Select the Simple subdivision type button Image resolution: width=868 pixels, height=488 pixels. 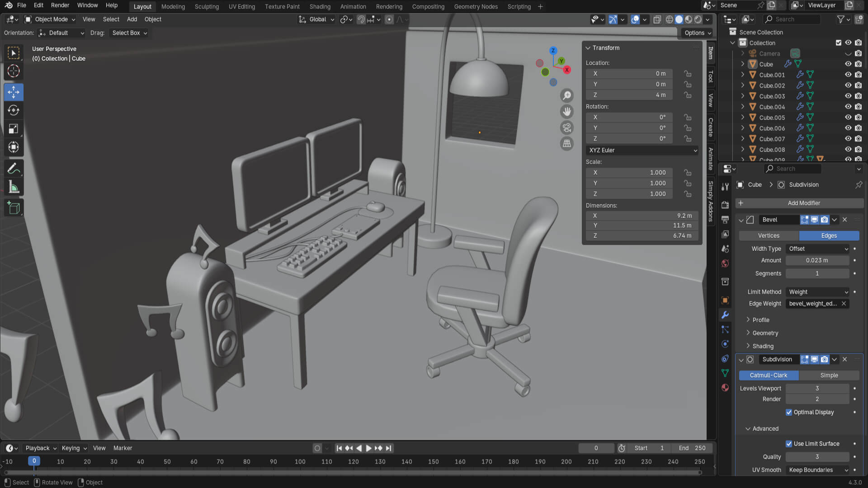(829, 375)
